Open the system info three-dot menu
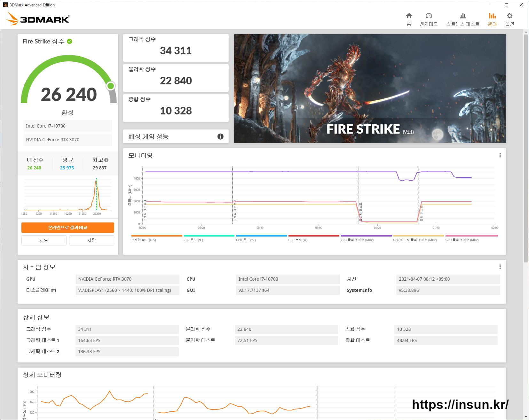Screen dimensions: 529x420 tap(500, 267)
